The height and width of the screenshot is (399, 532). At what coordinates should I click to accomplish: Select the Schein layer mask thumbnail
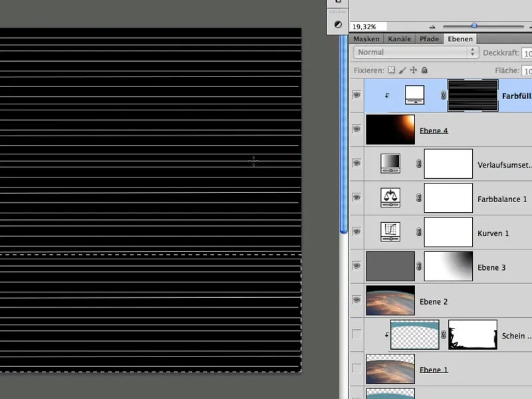pyautogui.click(x=473, y=334)
